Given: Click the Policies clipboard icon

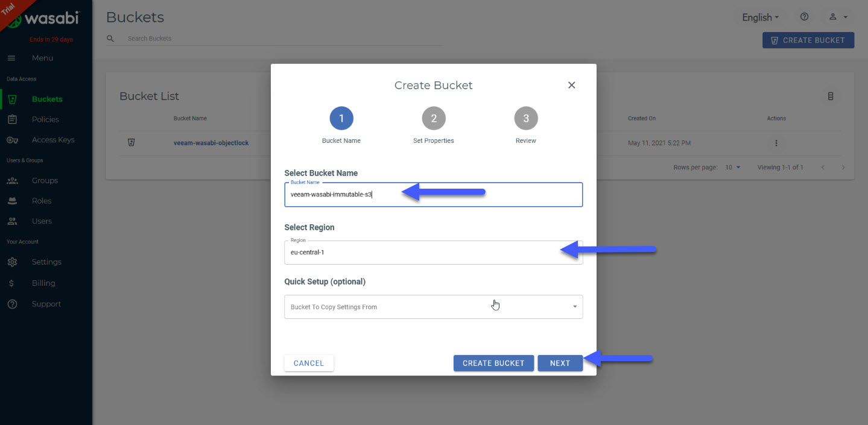Looking at the screenshot, I should [x=12, y=119].
